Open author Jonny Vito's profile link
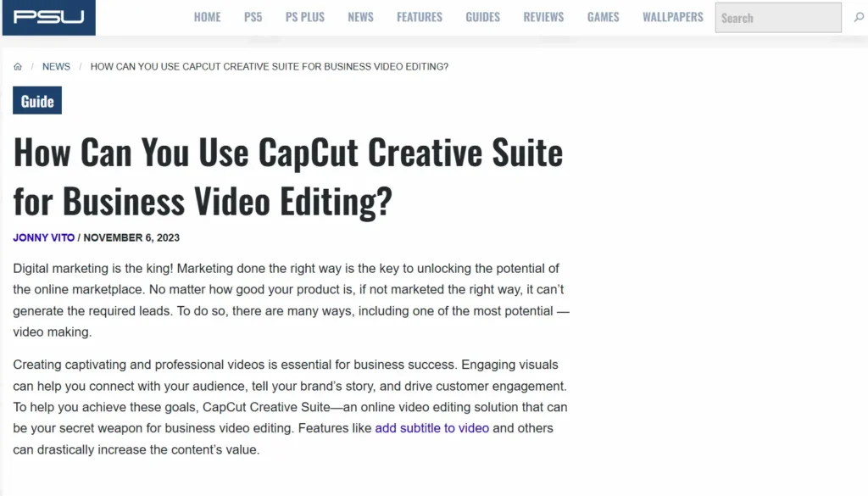The image size is (868, 496). tap(43, 238)
